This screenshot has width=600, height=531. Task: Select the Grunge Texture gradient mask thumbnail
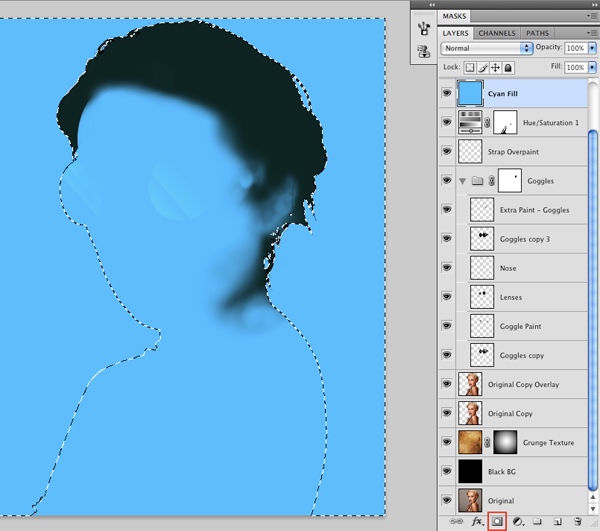click(505, 442)
